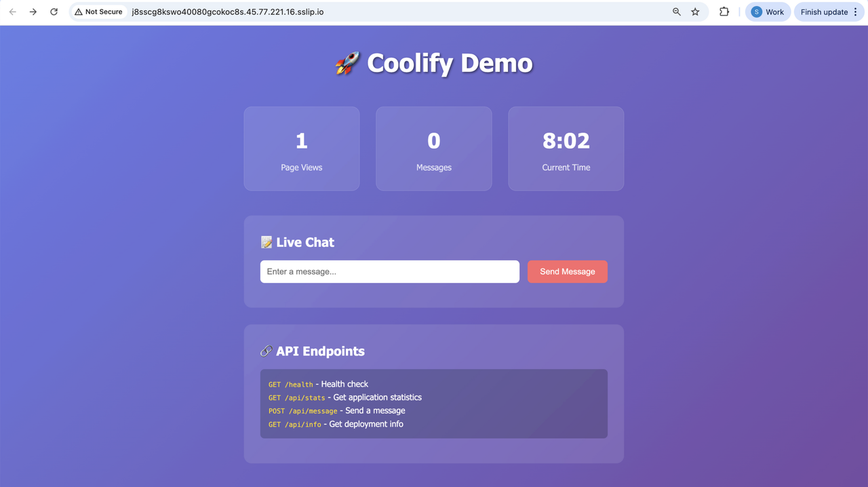868x487 pixels.
Task: Click the Enter a message input field
Action: point(390,271)
